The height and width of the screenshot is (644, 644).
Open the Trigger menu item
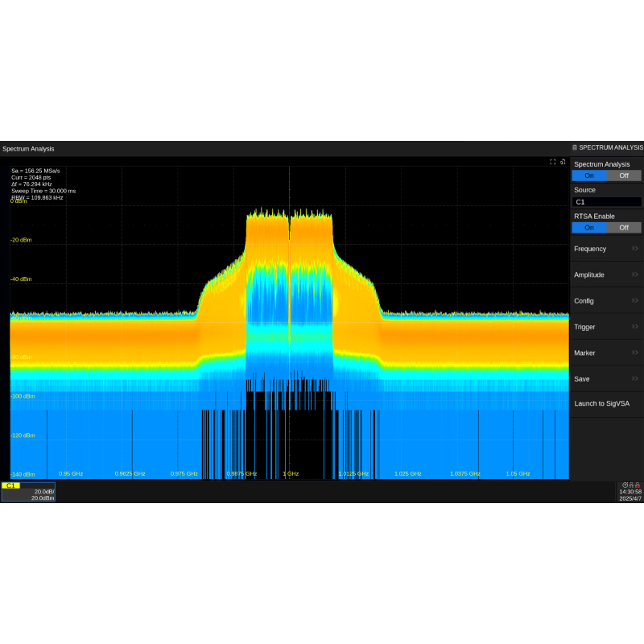(x=606, y=327)
